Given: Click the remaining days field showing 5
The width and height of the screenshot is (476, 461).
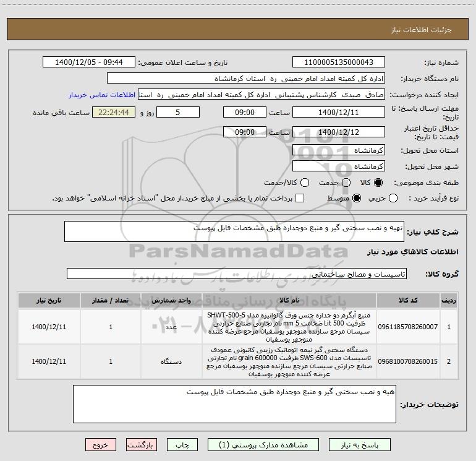Looking at the screenshot, I should (178, 112).
